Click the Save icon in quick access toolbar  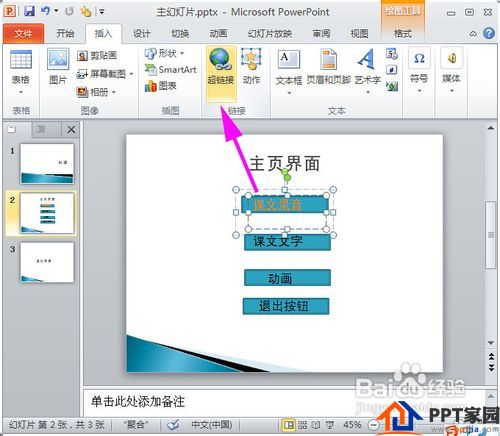tap(30, 12)
